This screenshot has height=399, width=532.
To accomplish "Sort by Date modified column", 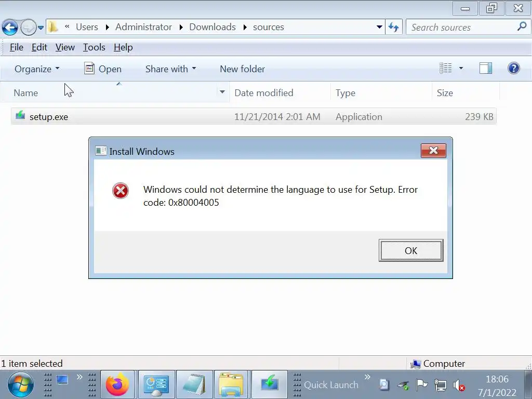I will 280,92.
